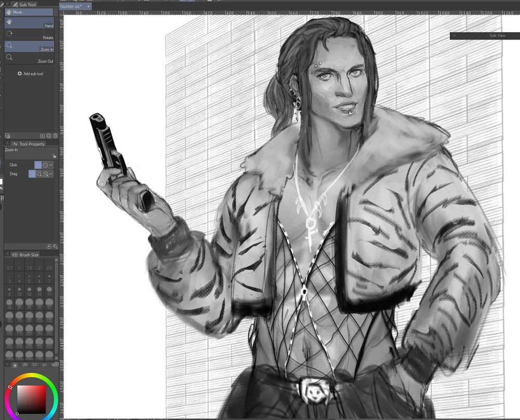Screen dimensions: 520x420
Task: Expand the Click options dropdown arrow
Action: pos(51,165)
